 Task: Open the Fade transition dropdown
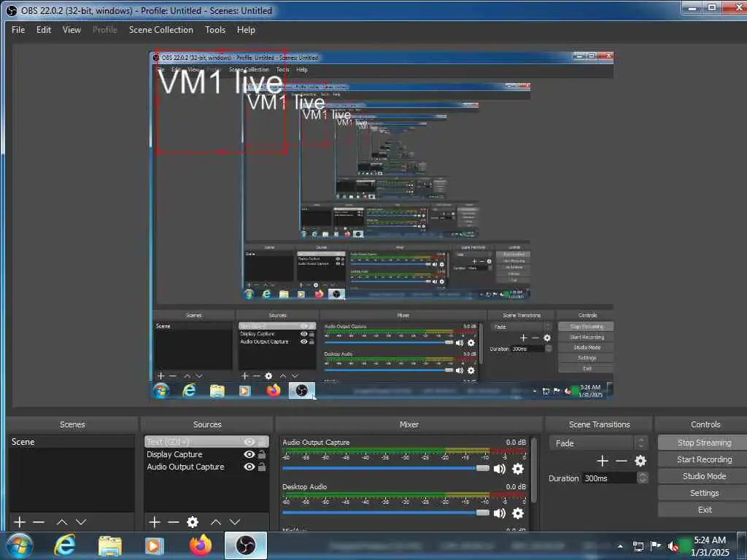(598, 443)
